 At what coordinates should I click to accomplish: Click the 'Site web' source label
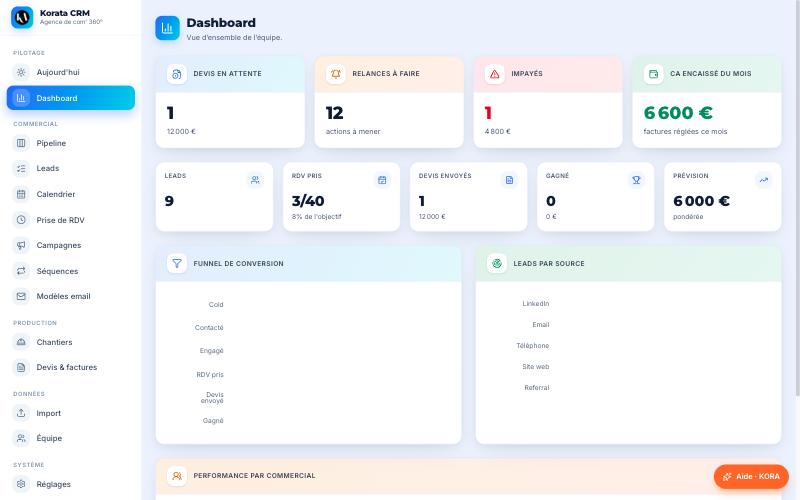pos(536,367)
